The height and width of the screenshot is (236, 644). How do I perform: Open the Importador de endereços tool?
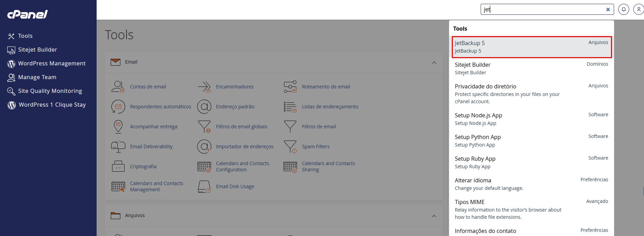[245, 146]
